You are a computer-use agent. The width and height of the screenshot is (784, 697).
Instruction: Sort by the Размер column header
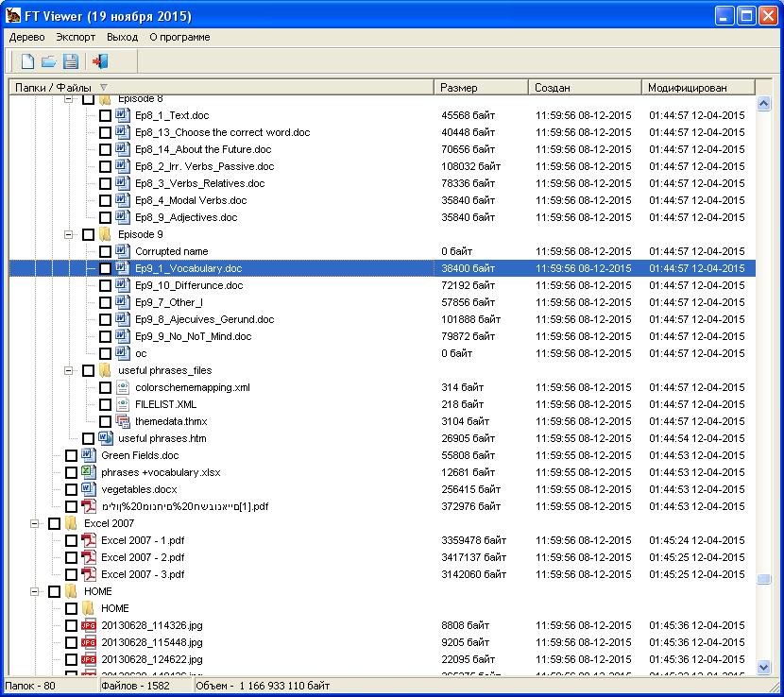pos(481,88)
